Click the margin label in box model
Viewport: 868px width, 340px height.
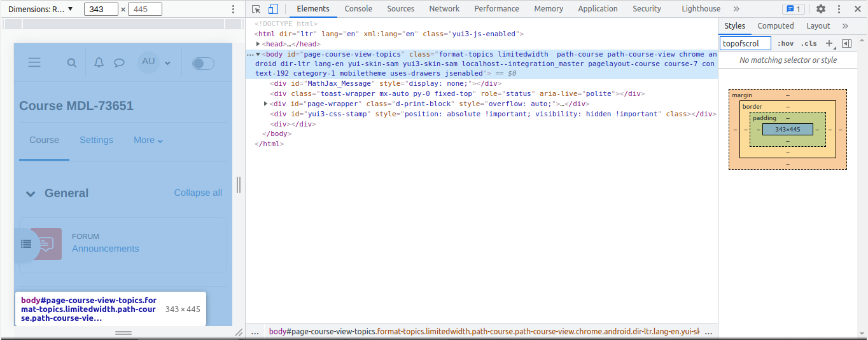[742, 95]
